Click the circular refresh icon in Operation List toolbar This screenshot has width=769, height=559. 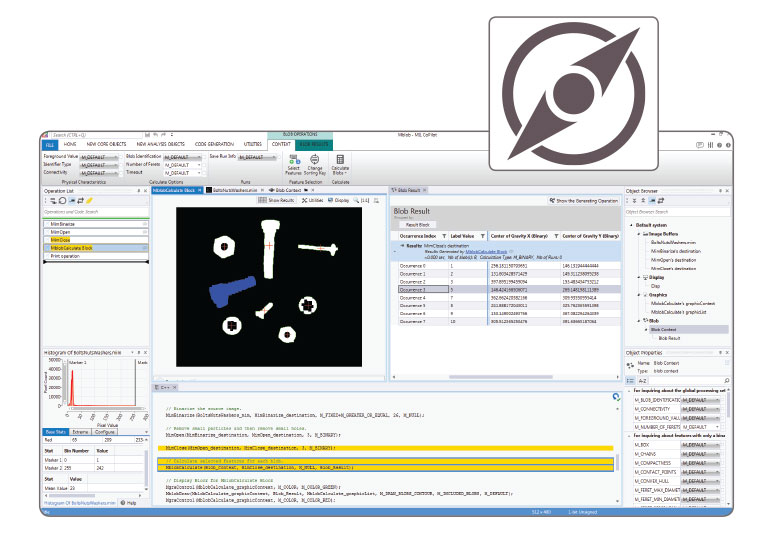62,201
